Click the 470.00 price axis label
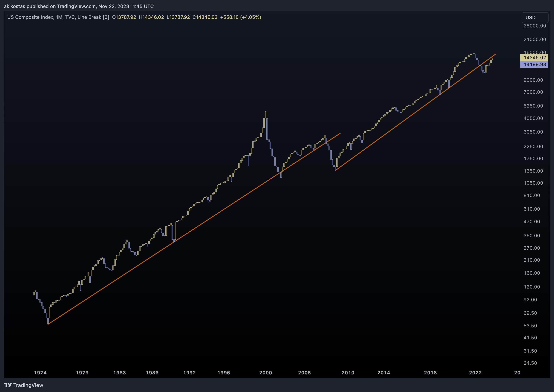Screen dimensions: 554x392 (532, 222)
